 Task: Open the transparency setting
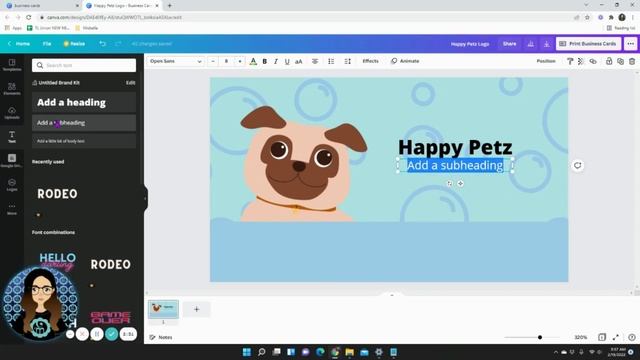tap(581, 61)
